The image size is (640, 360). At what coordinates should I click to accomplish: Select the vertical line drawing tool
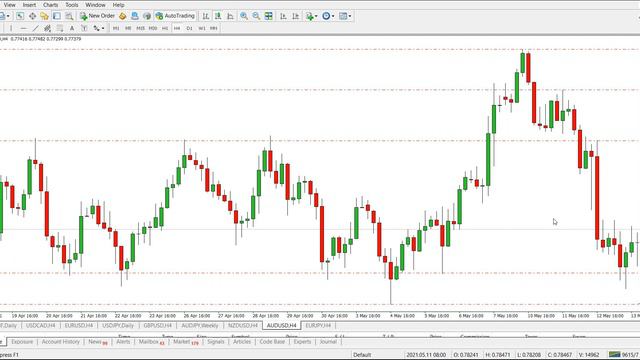point(11,28)
